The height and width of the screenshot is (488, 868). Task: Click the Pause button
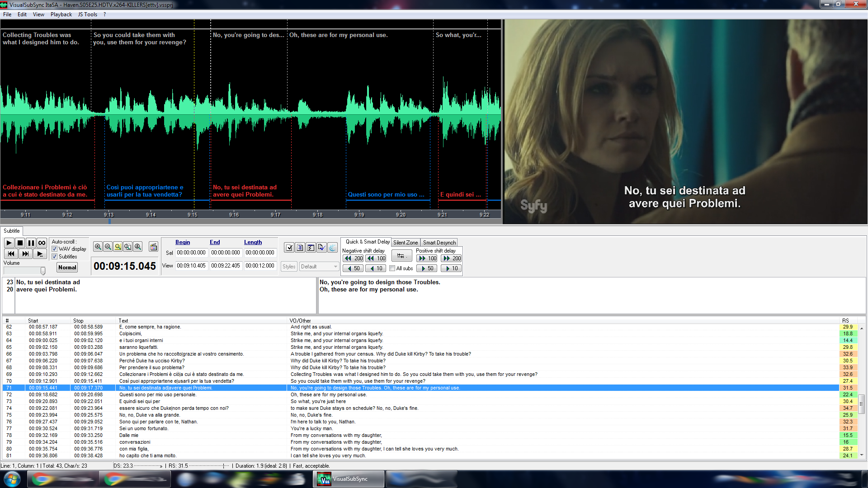point(31,243)
